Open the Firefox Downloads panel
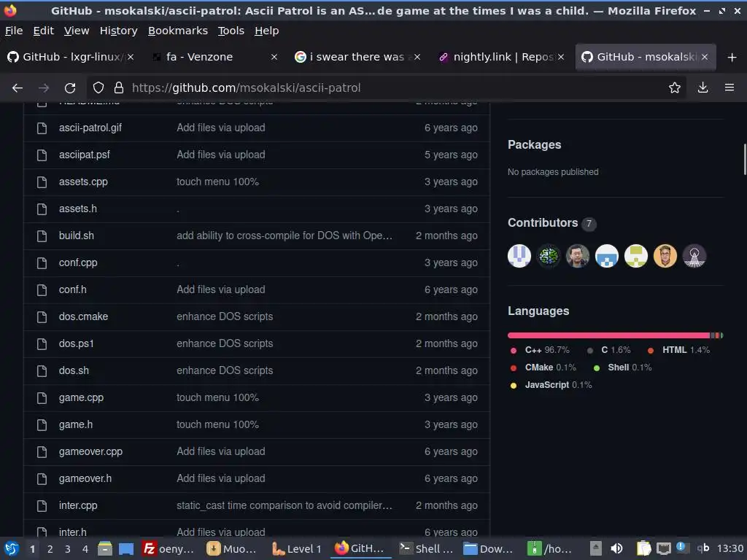 [703, 87]
